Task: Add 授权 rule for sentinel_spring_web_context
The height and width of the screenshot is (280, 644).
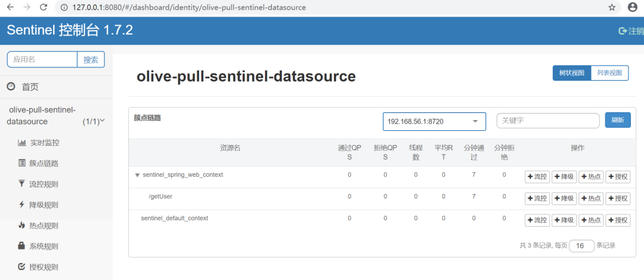Action: (x=618, y=177)
